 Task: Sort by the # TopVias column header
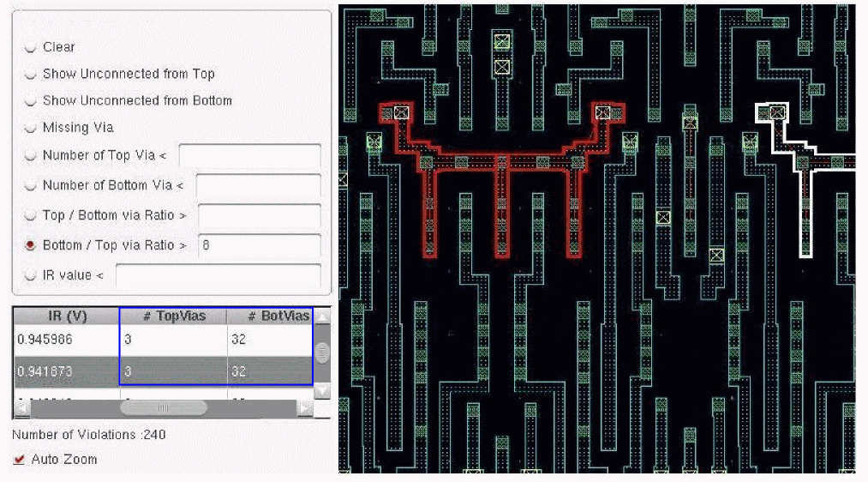click(173, 316)
